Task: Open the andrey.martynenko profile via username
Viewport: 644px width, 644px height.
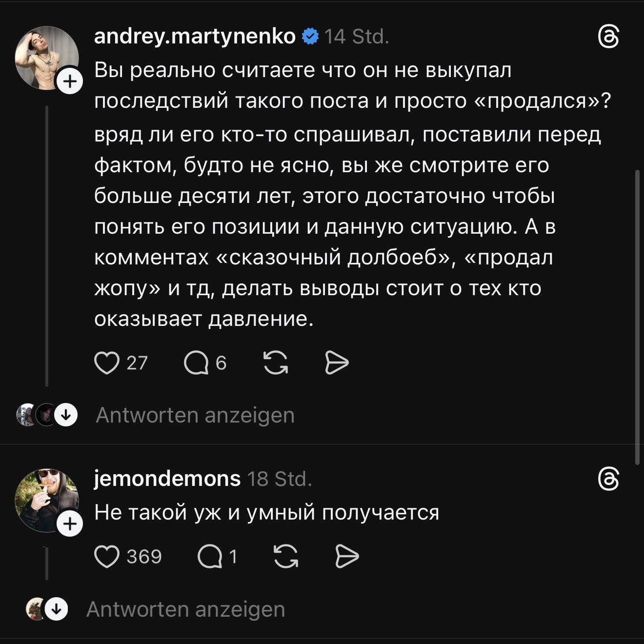Action: pyautogui.click(x=195, y=37)
